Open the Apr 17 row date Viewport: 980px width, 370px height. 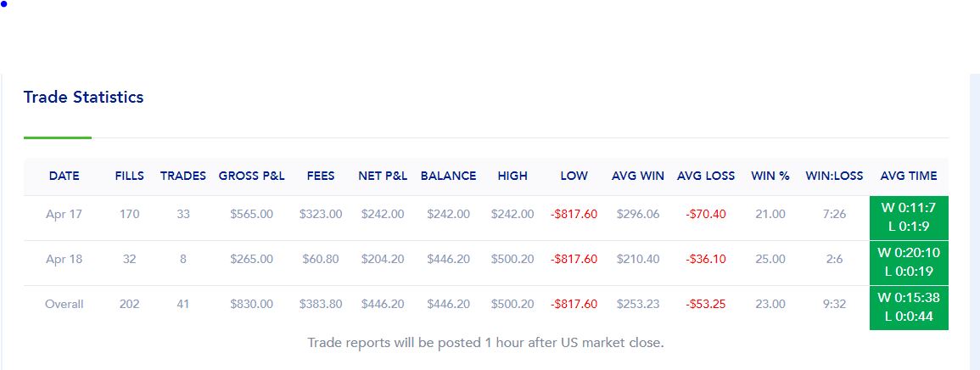(x=64, y=215)
